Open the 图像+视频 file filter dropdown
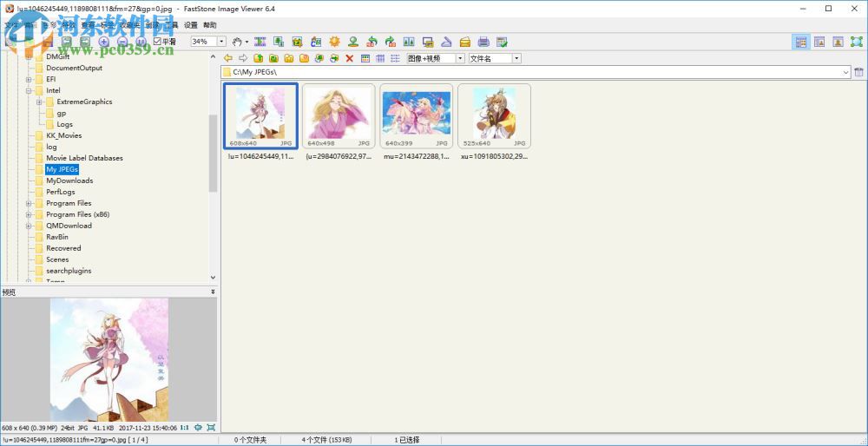 [x=459, y=58]
